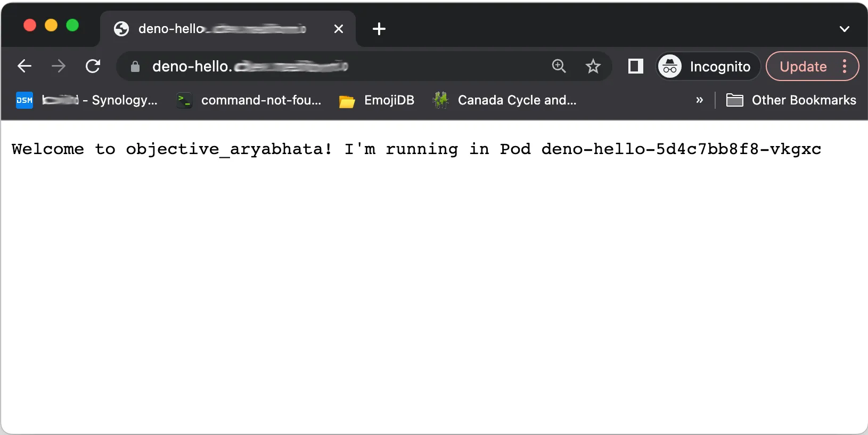This screenshot has height=435, width=868.
Task: Click the yellow folder icon for EmojiDB
Action: click(x=347, y=101)
